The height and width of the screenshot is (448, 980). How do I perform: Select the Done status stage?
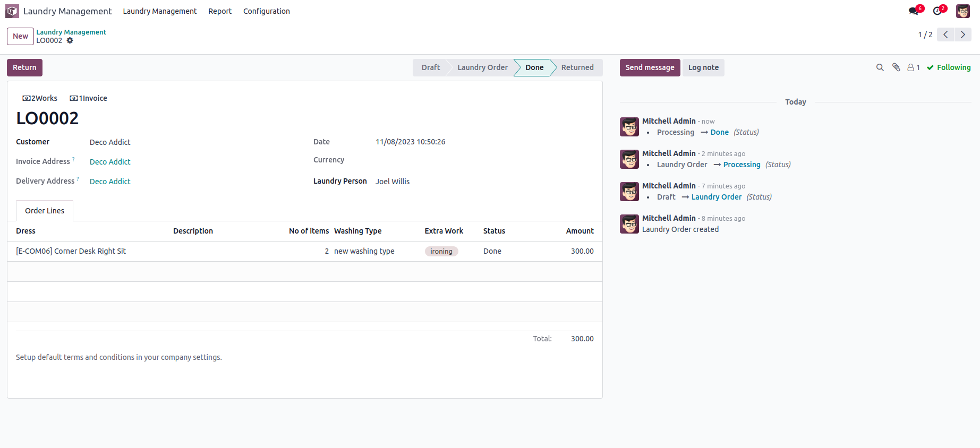534,67
